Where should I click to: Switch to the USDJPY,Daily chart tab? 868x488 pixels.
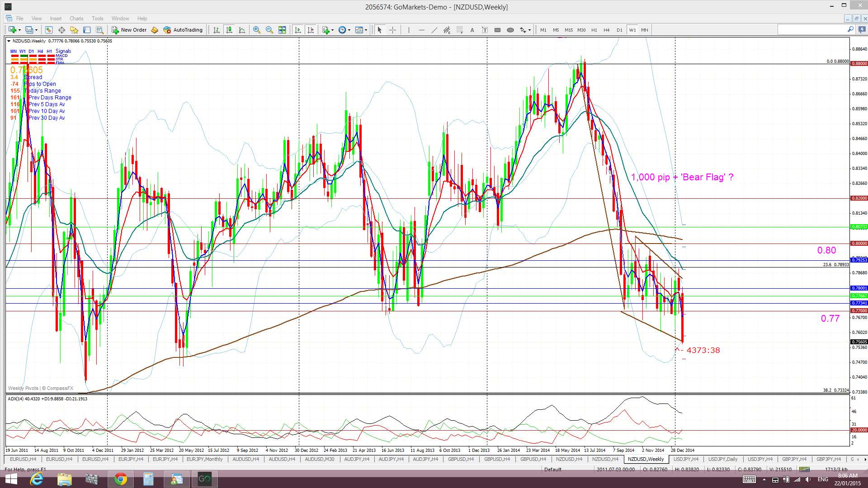pos(722,459)
